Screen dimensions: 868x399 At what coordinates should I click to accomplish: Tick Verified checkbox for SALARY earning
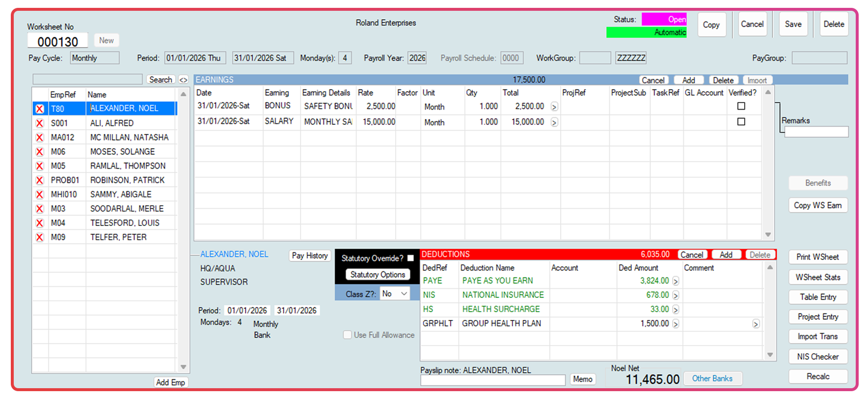click(741, 122)
